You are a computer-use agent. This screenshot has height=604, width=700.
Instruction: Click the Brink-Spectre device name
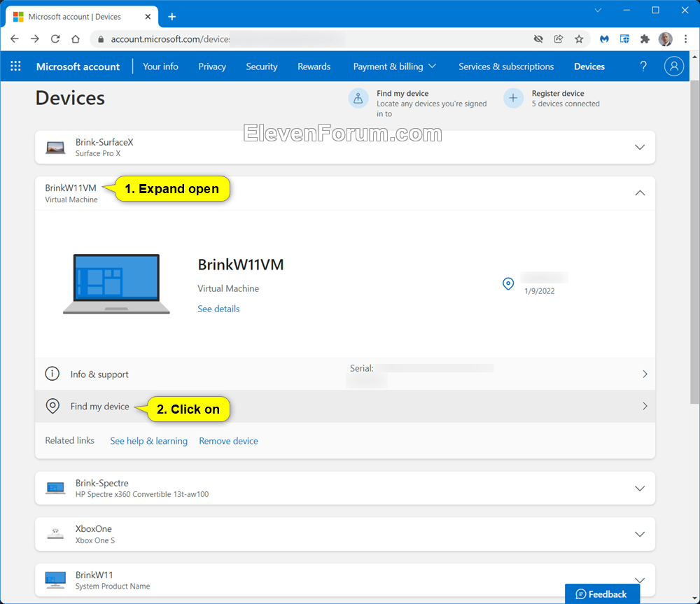click(101, 483)
